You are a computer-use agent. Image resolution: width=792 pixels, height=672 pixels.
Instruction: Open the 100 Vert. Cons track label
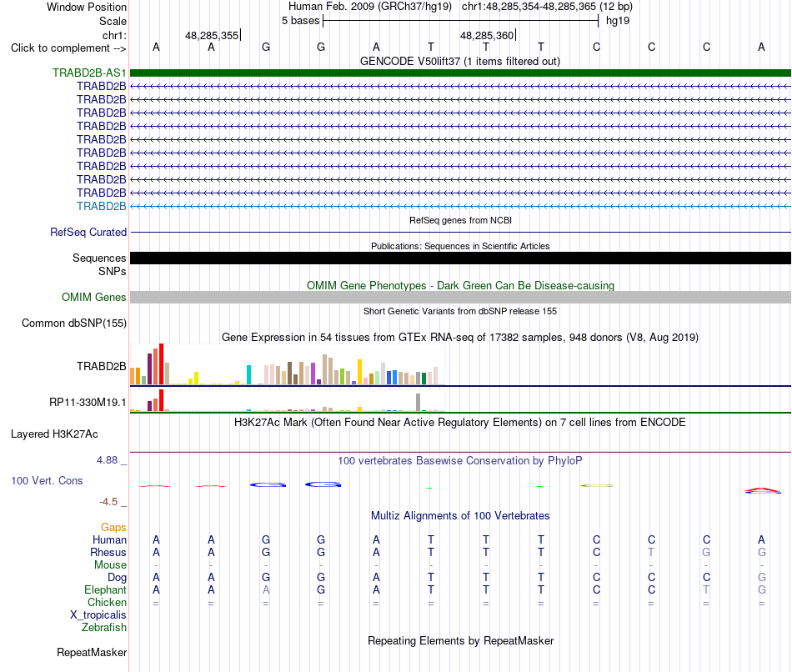[47, 480]
